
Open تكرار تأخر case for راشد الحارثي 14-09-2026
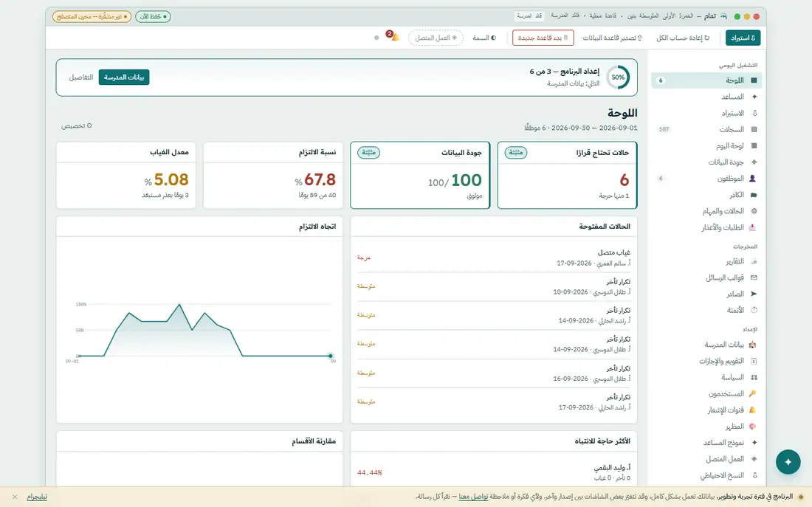click(x=494, y=315)
